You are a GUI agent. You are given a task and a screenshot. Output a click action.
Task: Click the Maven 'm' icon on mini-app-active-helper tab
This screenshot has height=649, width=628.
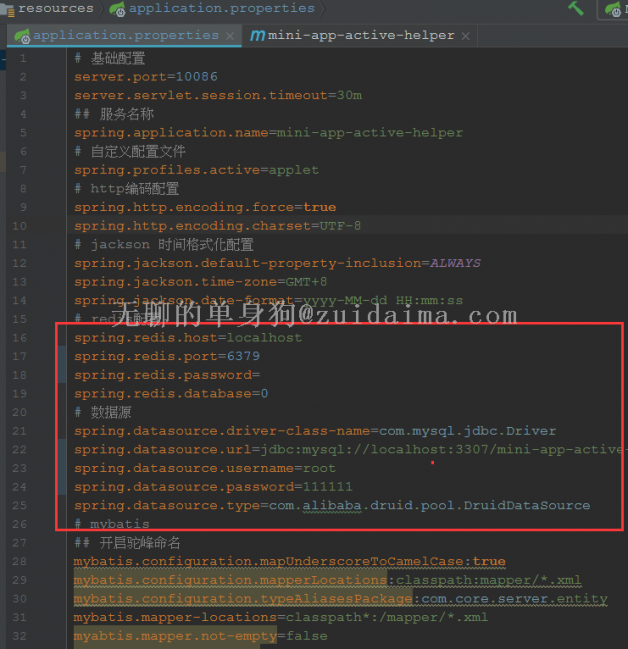coord(258,36)
